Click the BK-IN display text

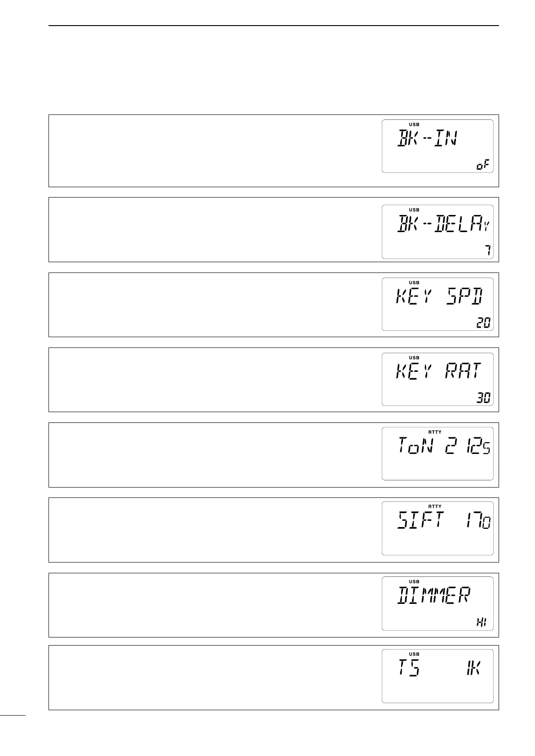[427, 138]
